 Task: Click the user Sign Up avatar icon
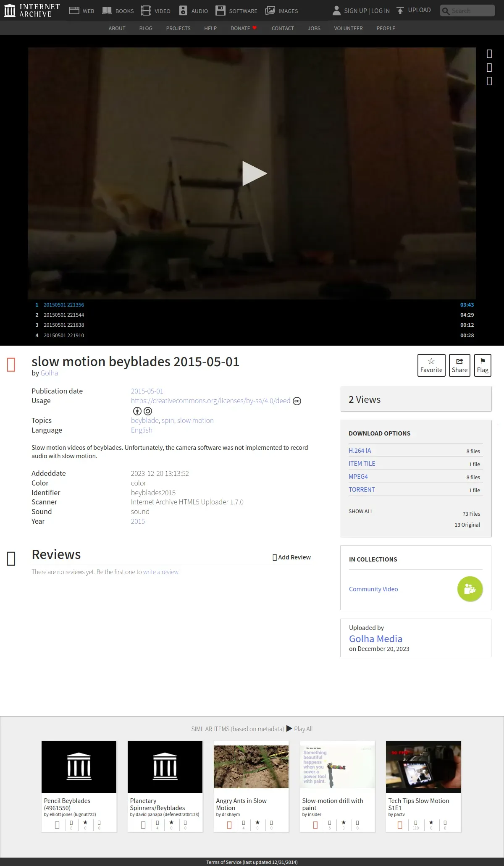336,10
